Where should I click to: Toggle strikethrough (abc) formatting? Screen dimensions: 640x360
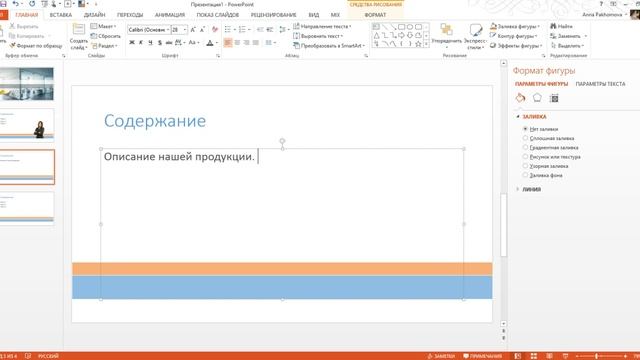[x=169, y=42]
